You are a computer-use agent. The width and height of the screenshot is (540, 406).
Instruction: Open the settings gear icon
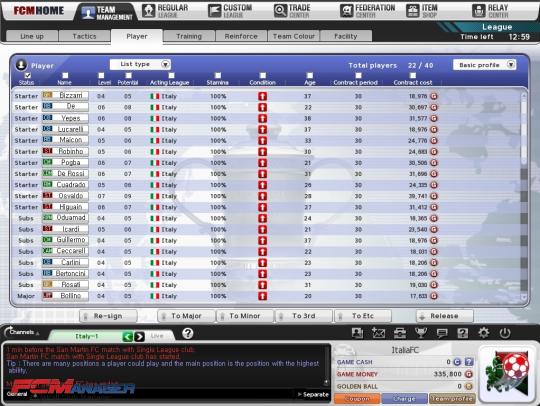coord(484,333)
